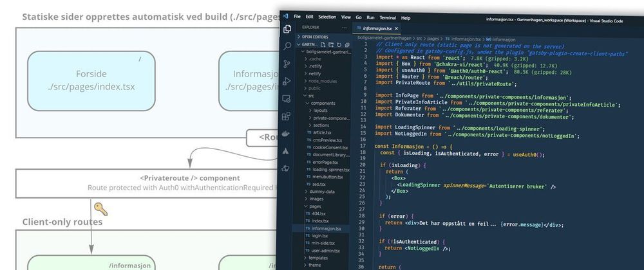The image size is (644, 270).
Task: Open the Extensions view
Action: click(x=287, y=116)
